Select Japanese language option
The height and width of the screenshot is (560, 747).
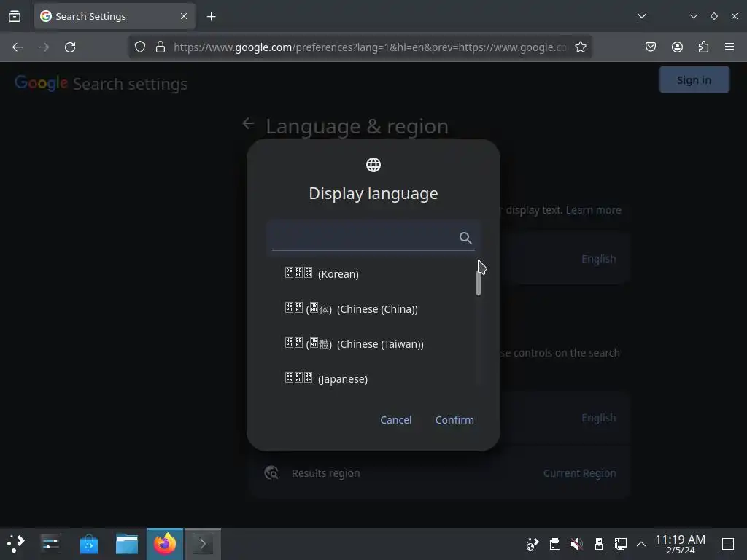tap(373, 379)
